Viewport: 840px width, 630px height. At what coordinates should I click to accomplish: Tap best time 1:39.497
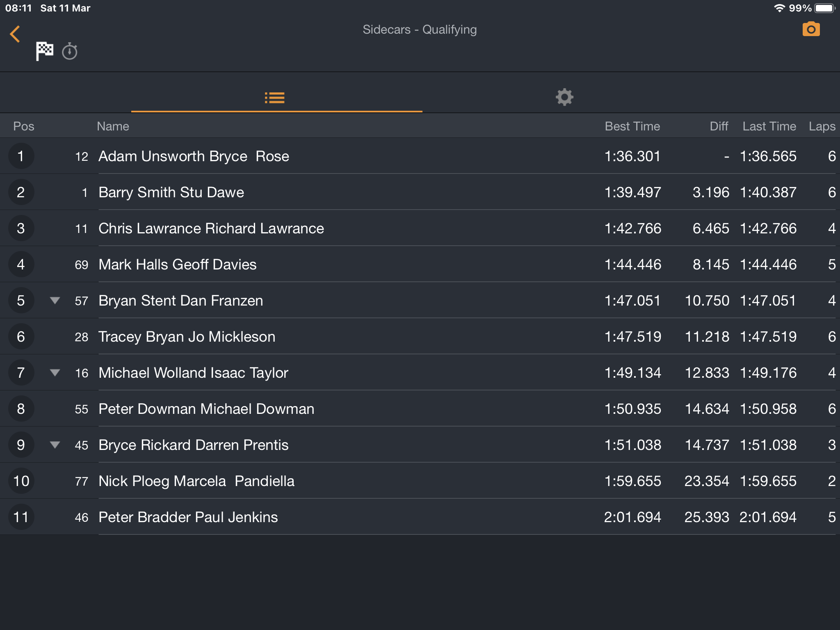[x=632, y=192]
